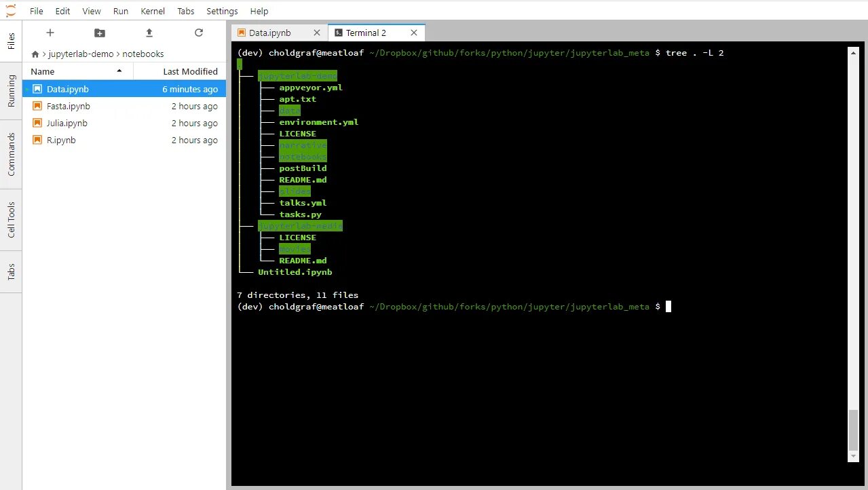Open the File menu
Image resolution: width=868 pixels, height=490 pixels.
click(37, 11)
